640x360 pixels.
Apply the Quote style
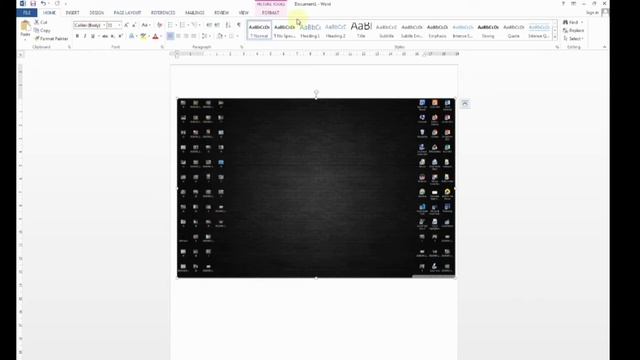tap(513, 31)
